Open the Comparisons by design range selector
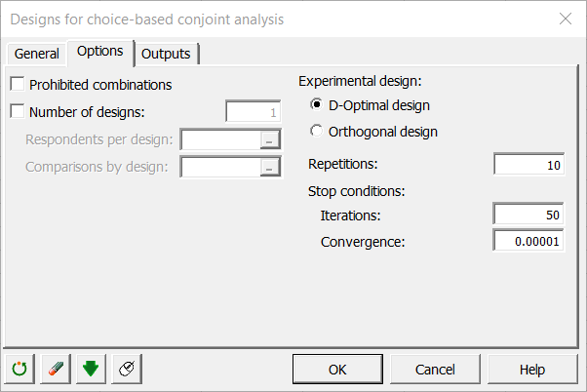Viewport: 587px width, 392px height. [269, 167]
